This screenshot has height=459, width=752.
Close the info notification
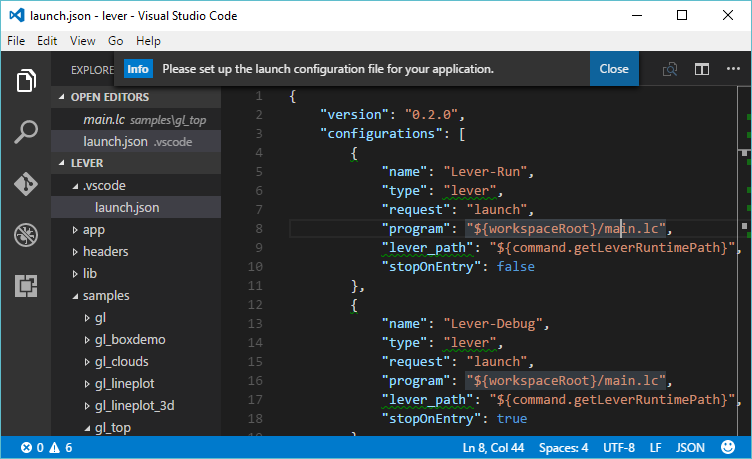[614, 69]
